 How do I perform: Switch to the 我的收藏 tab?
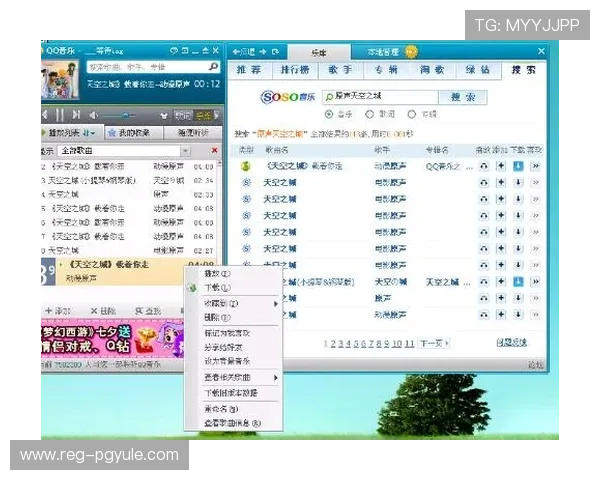coord(134,133)
